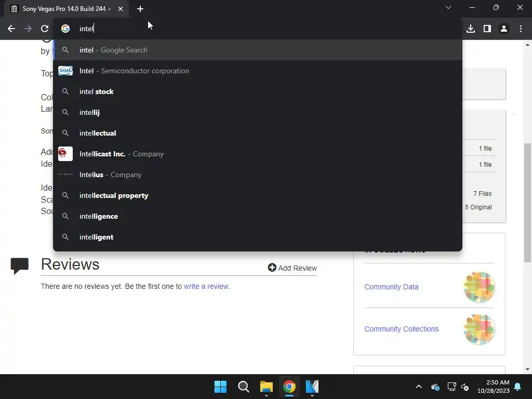Choose the 'intel - Google Search' suggestion
This screenshot has width=532, height=399.
[x=258, y=50]
